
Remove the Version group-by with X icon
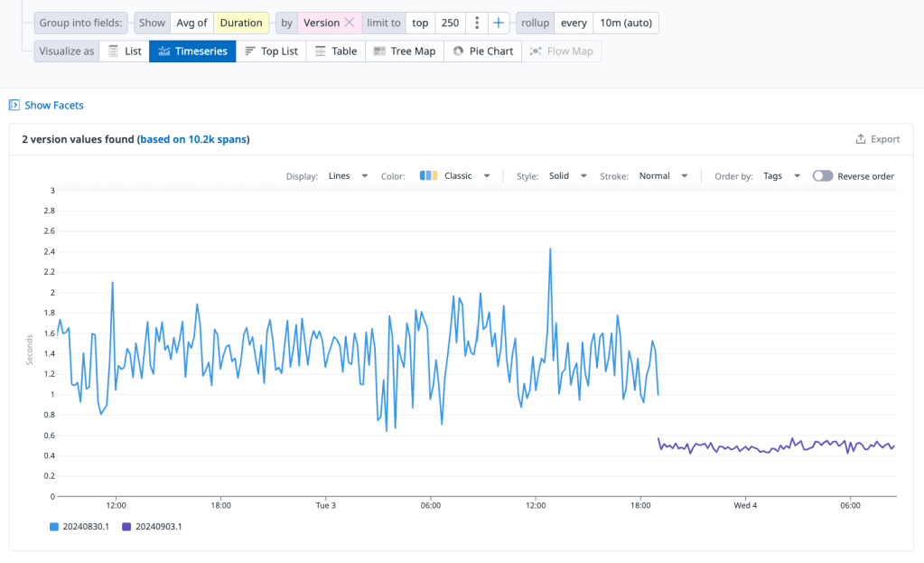(350, 23)
